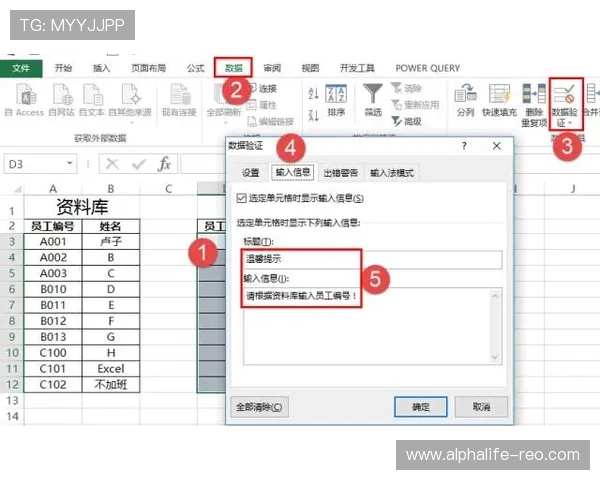Open the 输入法模式 tab in dialog
This screenshot has height=480, width=600.
coord(392,173)
